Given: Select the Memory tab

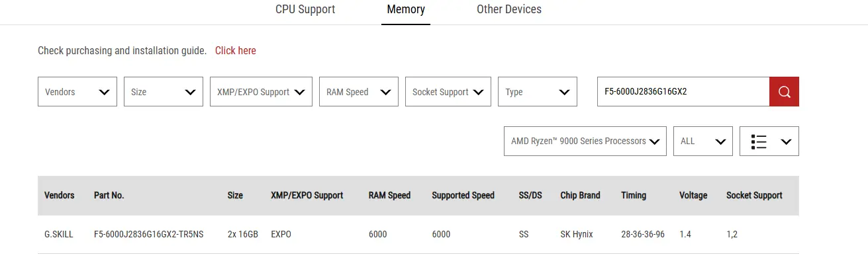Looking at the screenshot, I should point(406,9).
